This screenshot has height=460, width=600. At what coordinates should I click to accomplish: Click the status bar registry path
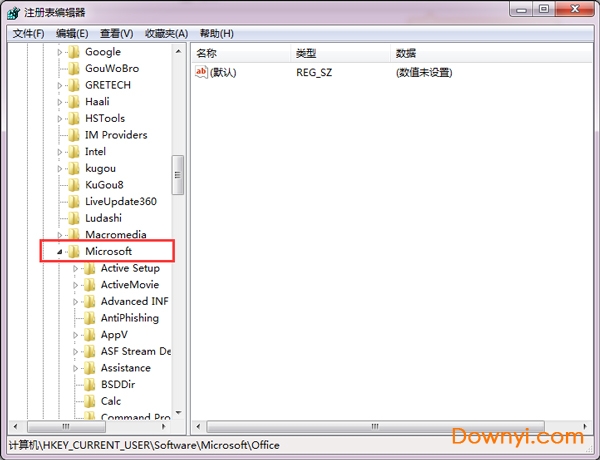point(144,445)
